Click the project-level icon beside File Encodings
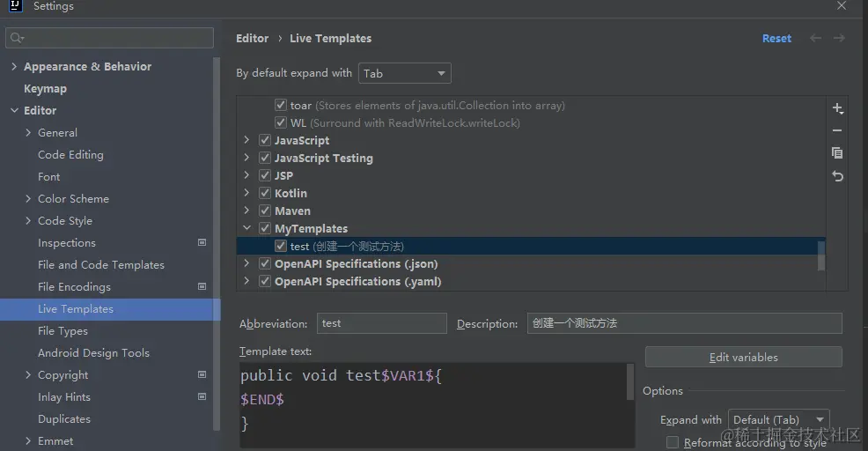868x451 pixels. coord(202,286)
